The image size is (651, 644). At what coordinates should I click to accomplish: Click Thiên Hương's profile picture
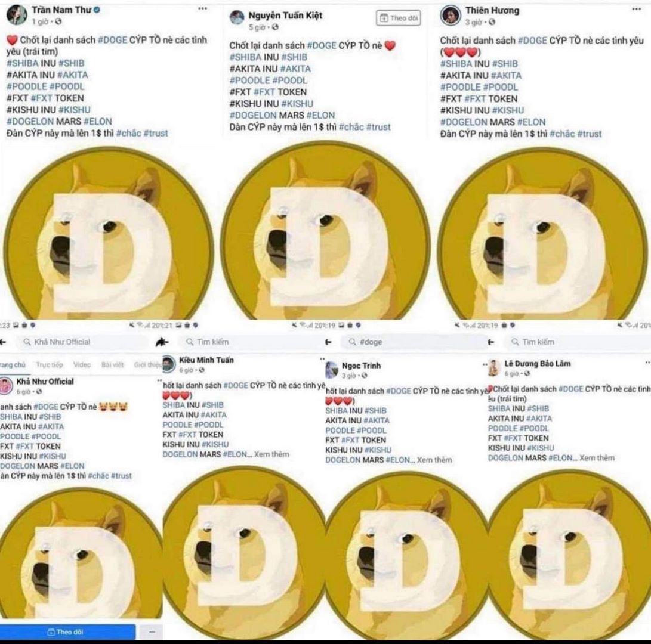pos(450,16)
